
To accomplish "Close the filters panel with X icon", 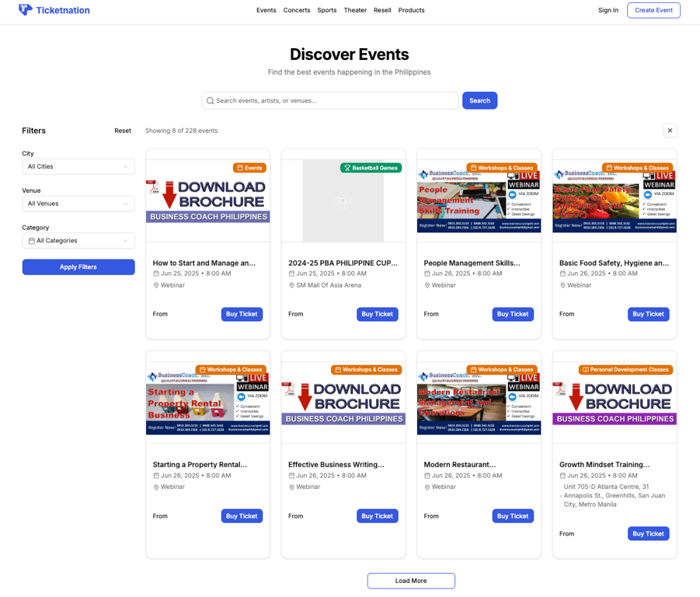I will click(x=670, y=131).
